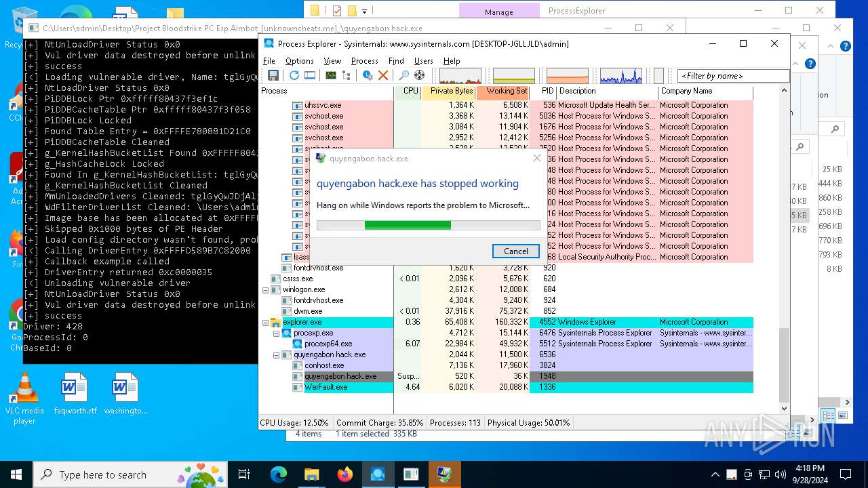Sort by the Company Name column
The image size is (868, 488).
tap(705, 91)
